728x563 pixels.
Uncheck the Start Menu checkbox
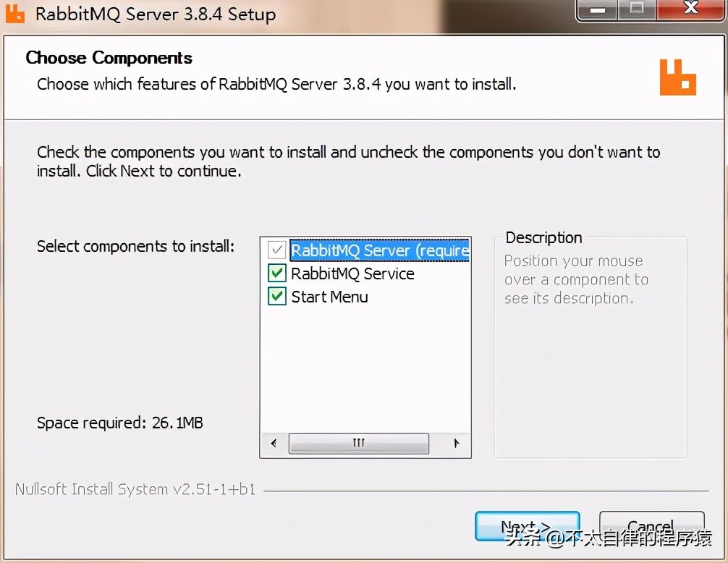tap(276, 296)
